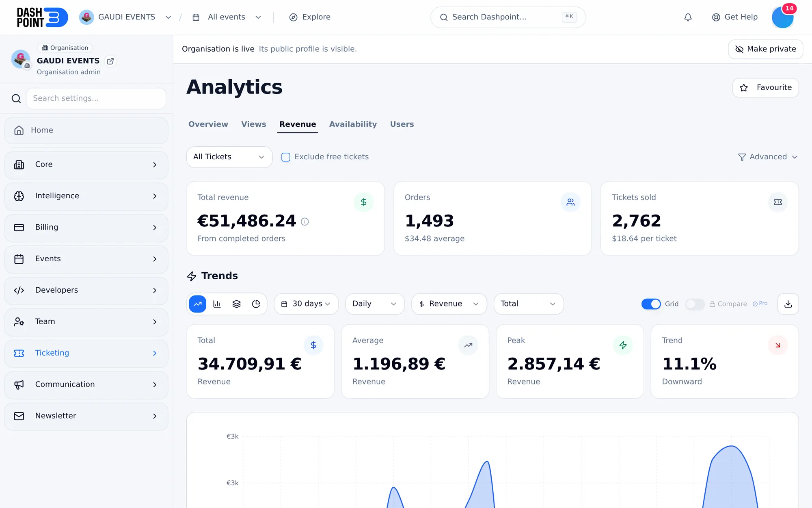The height and width of the screenshot is (508, 812).
Task: Switch to stacked layers chart icon
Action: pos(237,304)
